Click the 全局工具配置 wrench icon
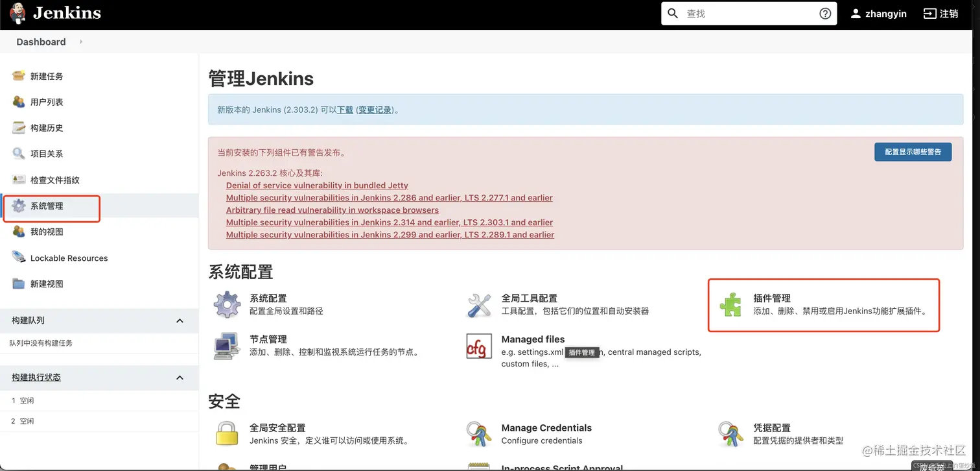This screenshot has height=471, width=980. coord(479,304)
